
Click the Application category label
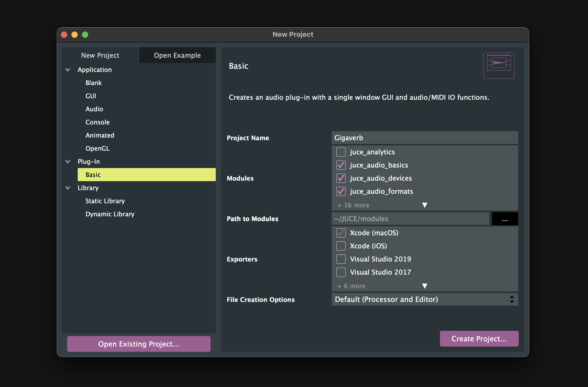point(94,70)
